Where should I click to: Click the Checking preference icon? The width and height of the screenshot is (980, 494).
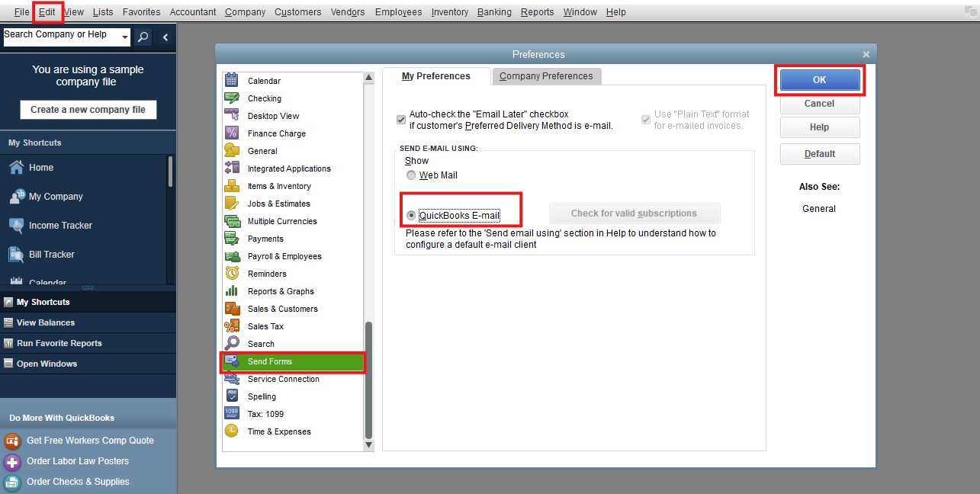pos(233,98)
